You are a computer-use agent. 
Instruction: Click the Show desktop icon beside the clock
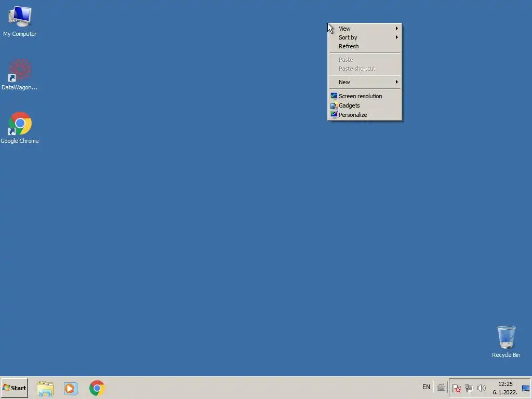click(526, 388)
